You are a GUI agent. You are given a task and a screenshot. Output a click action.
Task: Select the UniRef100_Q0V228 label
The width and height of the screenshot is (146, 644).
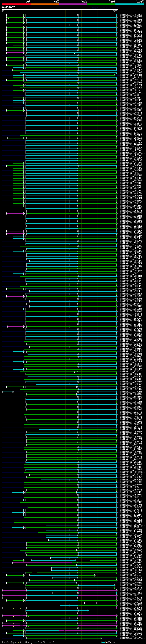click(x=131, y=603)
